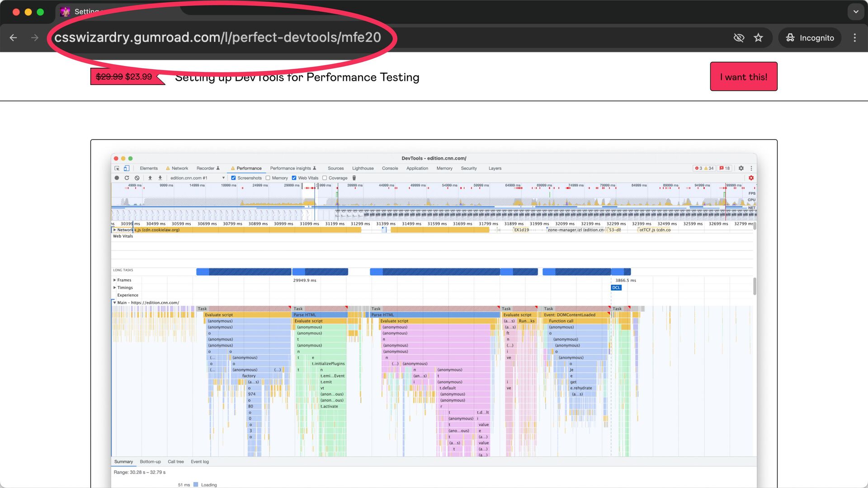The width and height of the screenshot is (868, 488).
Task: Expand the Timings track
Action: pos(114,288)
